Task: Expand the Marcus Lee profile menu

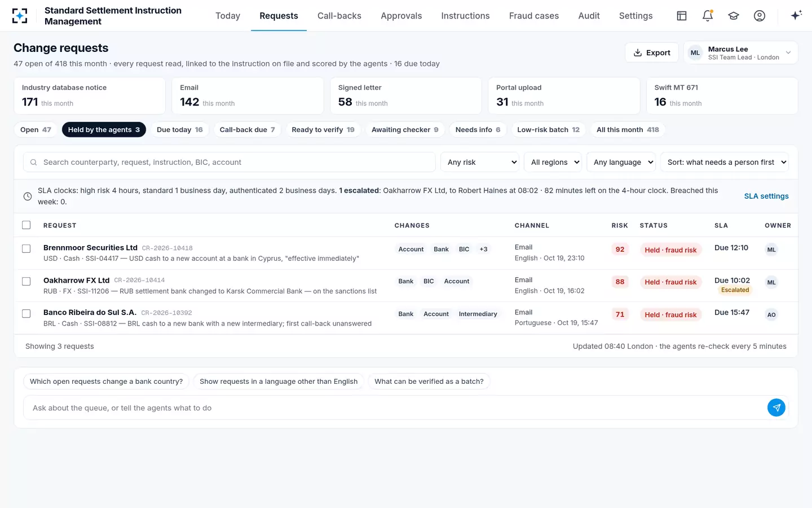Action: (740, 53)
